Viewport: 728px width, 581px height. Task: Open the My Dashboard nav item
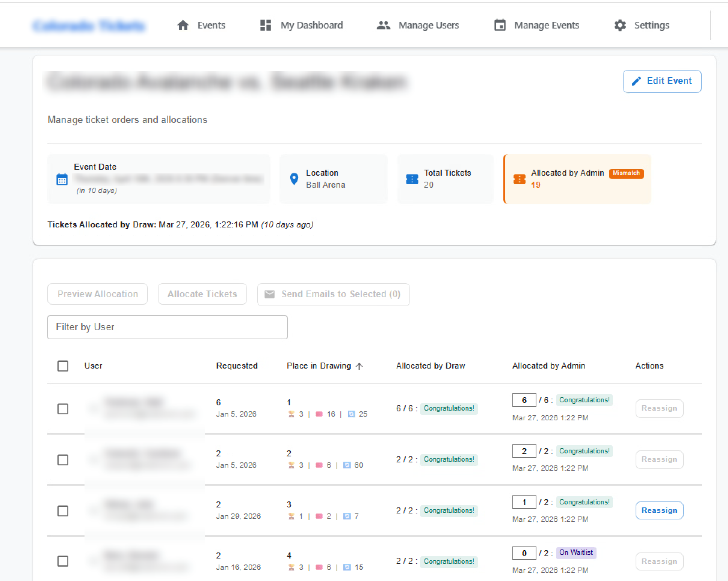click(x=311, y=25)
